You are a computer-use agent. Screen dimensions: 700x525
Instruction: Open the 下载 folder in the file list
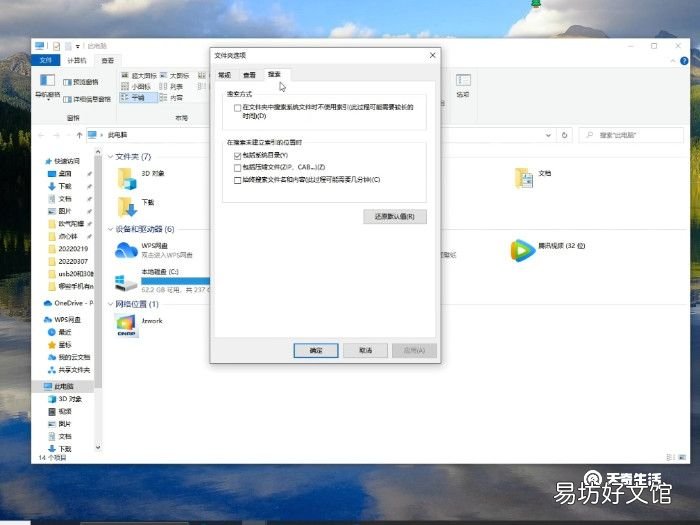(x=127, y=207)
